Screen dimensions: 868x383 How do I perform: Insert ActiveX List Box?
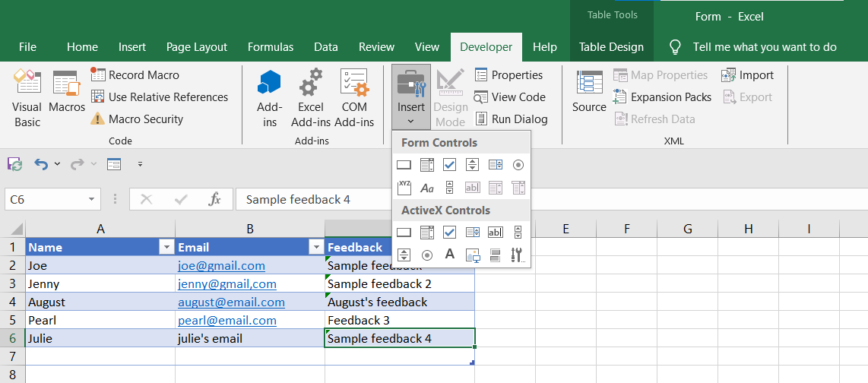click(472, 233)
